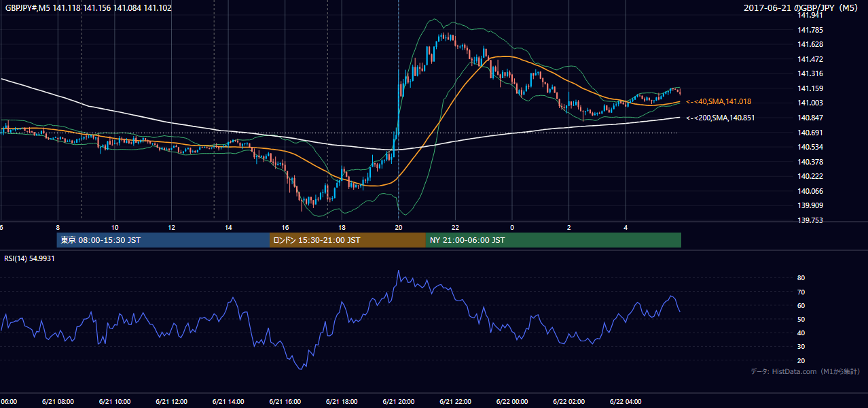This screenshot has width=868, height=408.
Task: Click the HistData.com data source credit
Action: point(806,371)
